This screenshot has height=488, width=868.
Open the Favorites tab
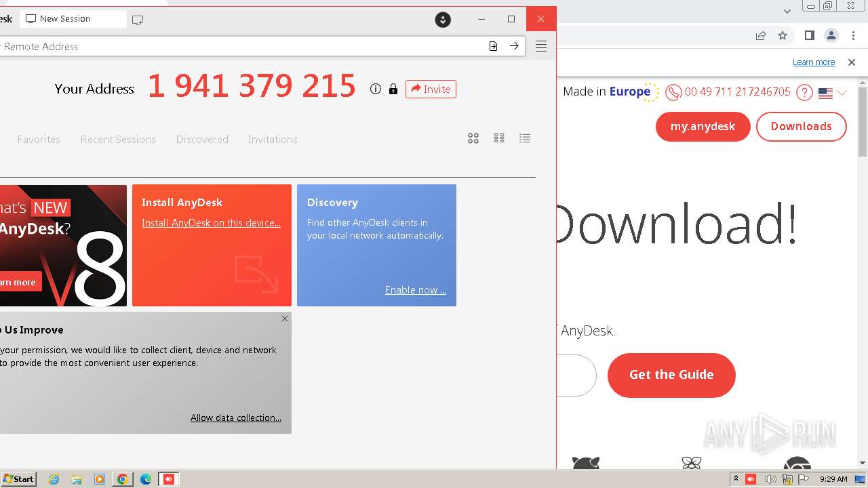tap(39, 139)
